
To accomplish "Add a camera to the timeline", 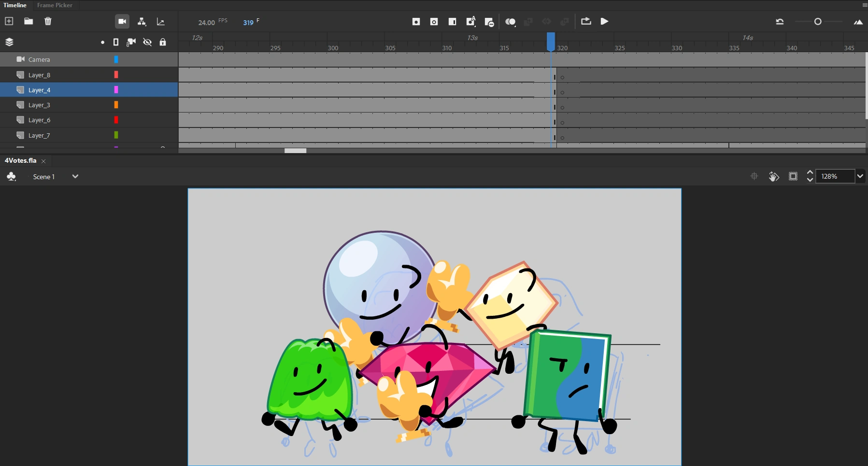I will click(x=122, y=21).
